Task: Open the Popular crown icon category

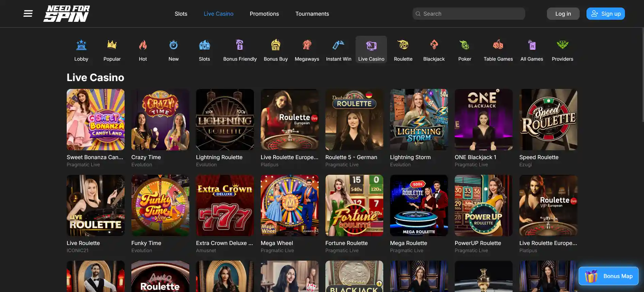Action: point(112,45)
